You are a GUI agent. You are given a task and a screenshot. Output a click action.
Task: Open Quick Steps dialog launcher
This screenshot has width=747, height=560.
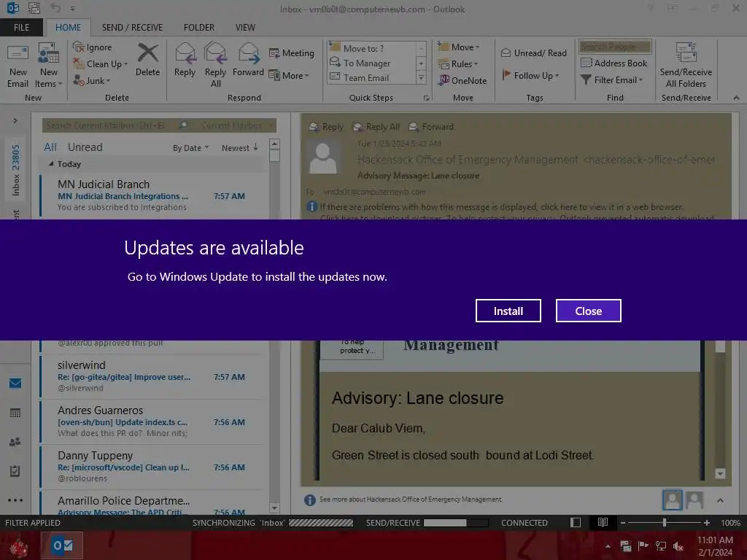426,98
